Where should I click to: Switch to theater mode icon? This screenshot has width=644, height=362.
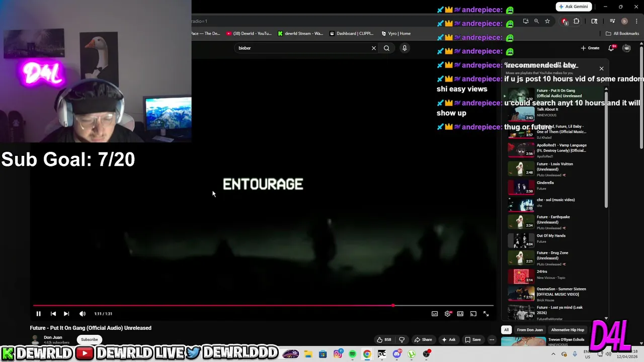coord(460,314)
